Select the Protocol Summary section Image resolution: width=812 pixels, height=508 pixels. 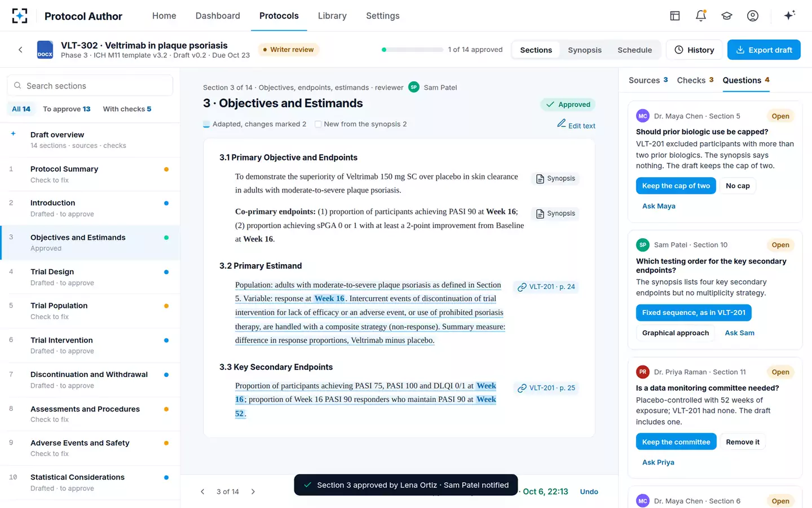tap(90, 174)
